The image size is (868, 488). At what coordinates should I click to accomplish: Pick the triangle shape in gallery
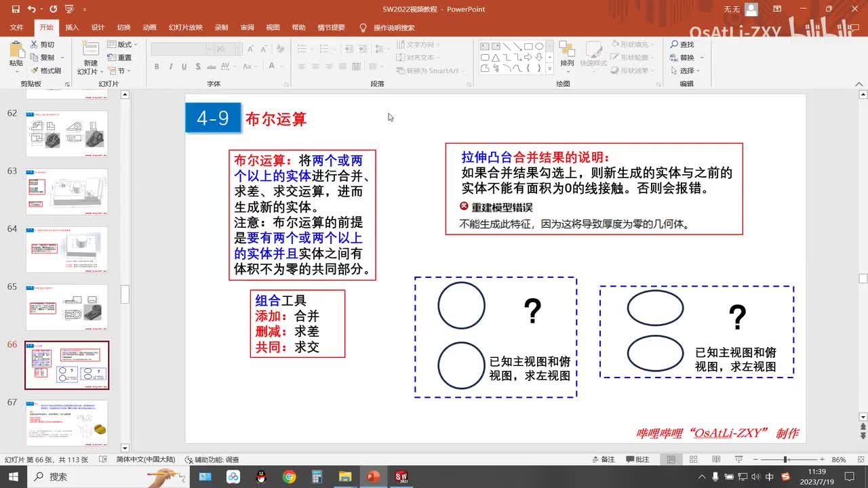pos(496,58)
